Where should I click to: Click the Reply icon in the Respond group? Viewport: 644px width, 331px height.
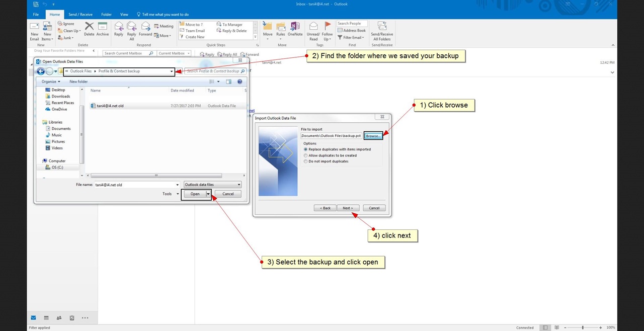119,26
